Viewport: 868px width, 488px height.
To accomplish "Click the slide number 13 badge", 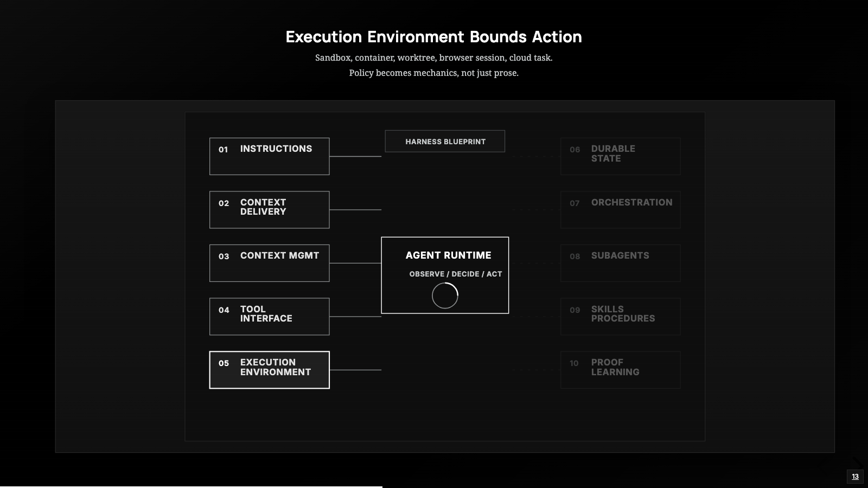I will point(855,477).
